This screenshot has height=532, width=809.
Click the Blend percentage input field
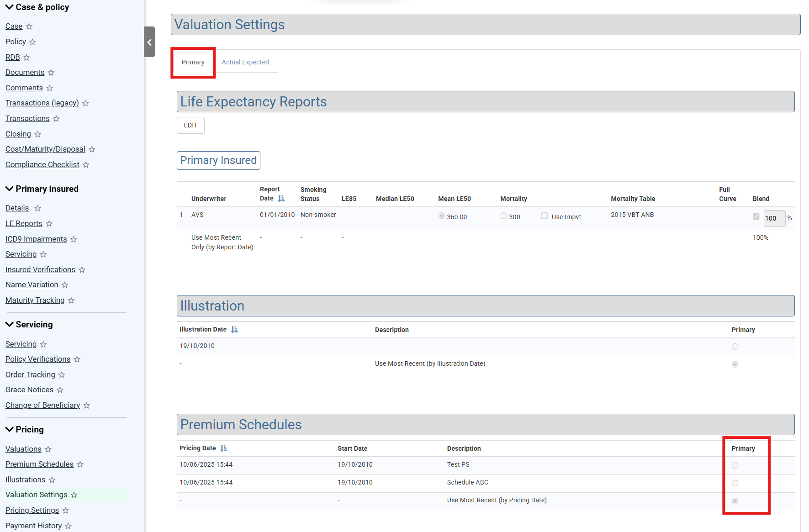point(773,218)
